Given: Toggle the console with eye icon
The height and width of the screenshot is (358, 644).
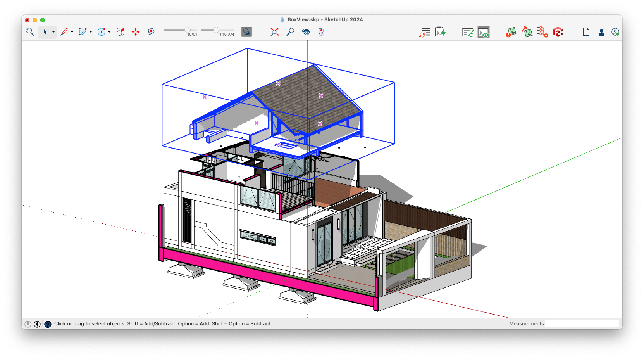Looking at the screenshot, I should [x=483, y=32].
